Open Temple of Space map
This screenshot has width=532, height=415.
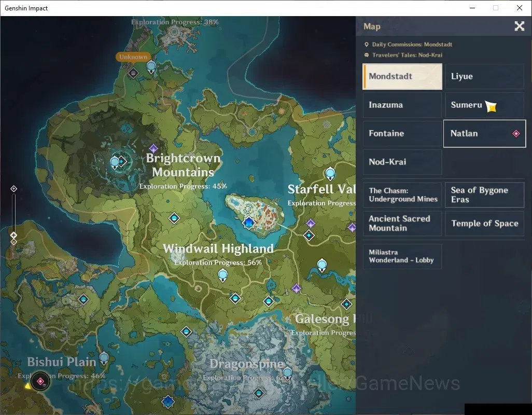(x=484, y=224)
